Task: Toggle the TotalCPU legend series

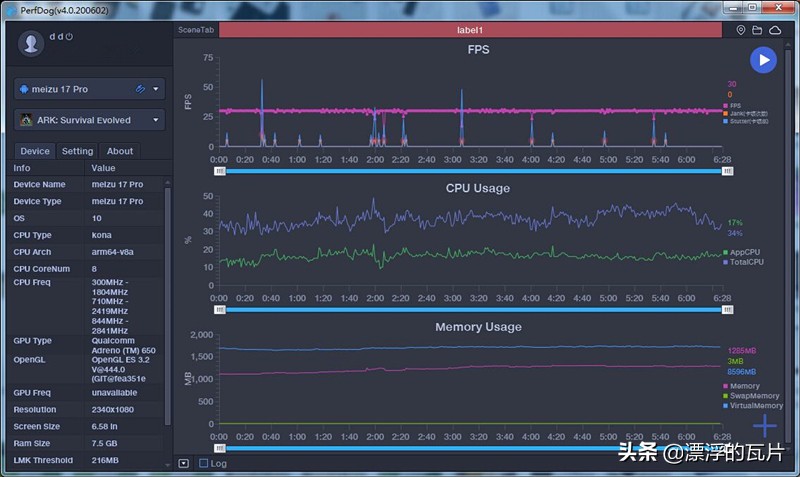Action: pos(743,262)
